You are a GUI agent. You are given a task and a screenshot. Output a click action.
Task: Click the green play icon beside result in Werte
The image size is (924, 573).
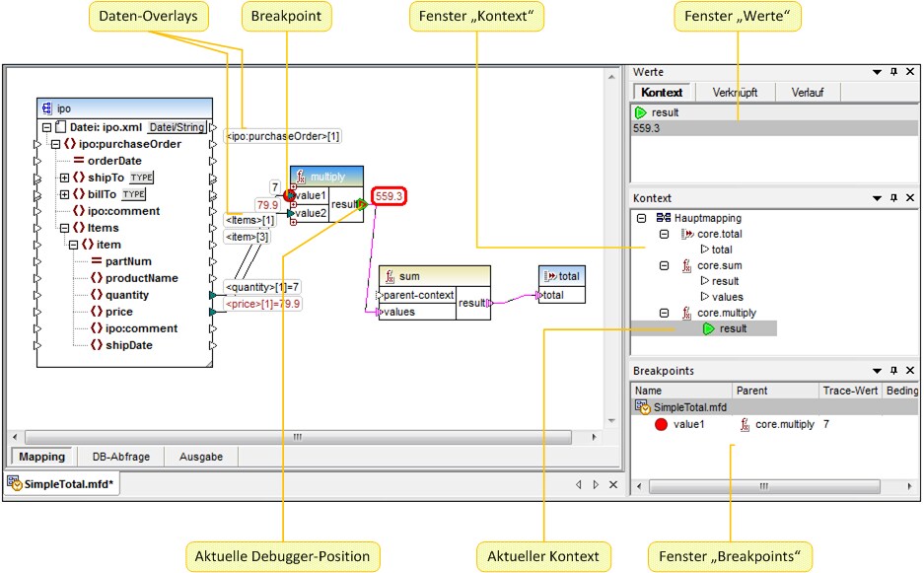click(x=641, y=112)
